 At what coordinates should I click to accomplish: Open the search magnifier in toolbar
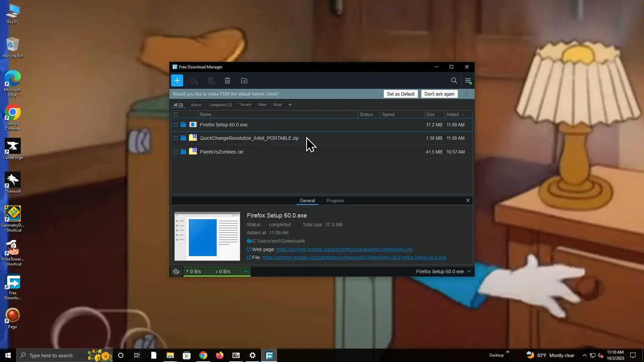454,80
